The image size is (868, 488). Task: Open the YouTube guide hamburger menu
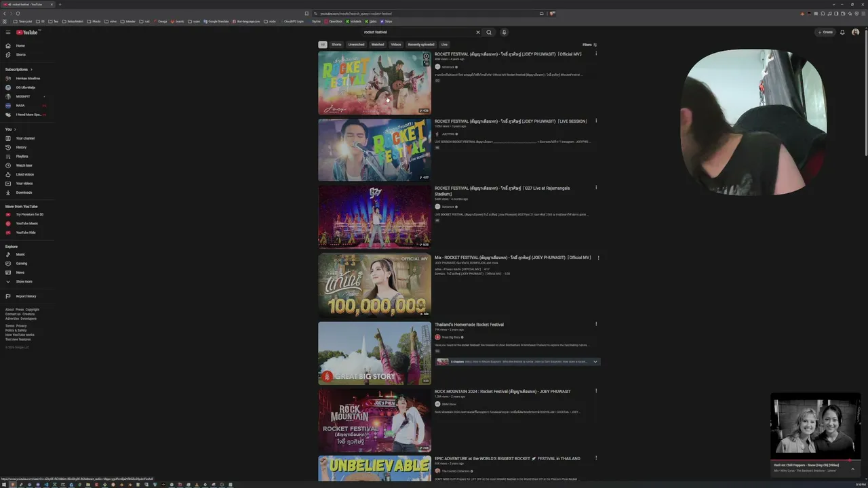[x=8, y=32]
